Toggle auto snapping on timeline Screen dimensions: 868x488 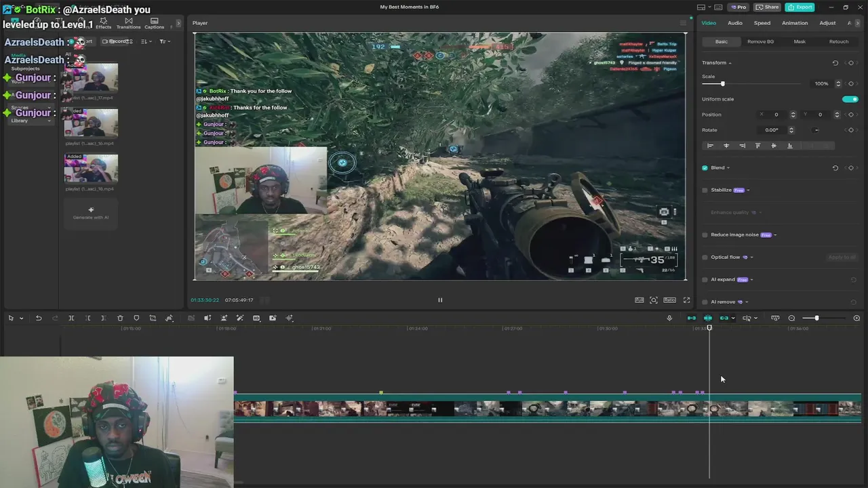click(708, 318)
